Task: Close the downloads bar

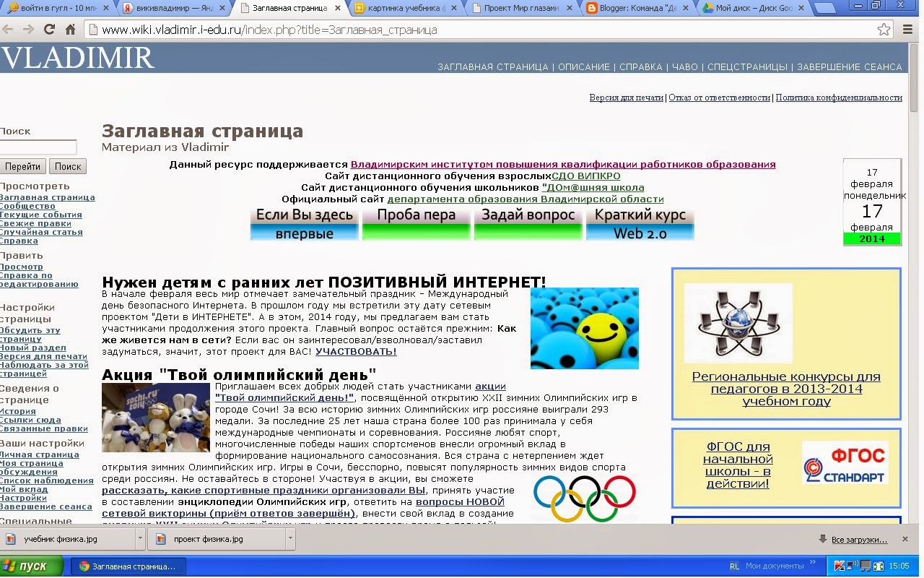Action: click(905, 539)
